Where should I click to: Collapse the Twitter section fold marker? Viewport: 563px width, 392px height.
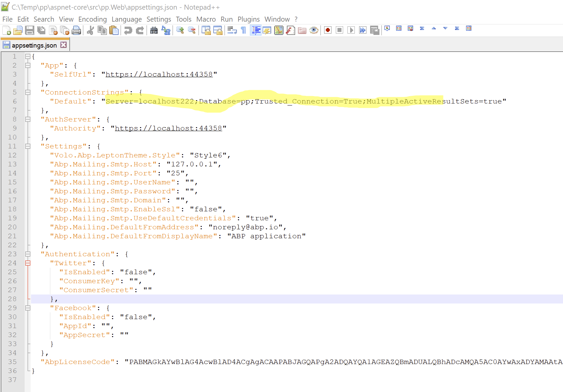(28, 263)
